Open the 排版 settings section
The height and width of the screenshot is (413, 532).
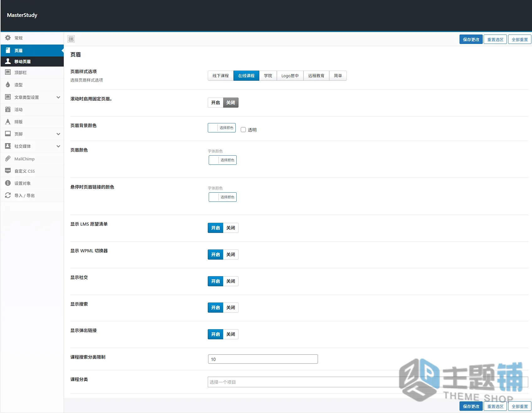point(32,122)
